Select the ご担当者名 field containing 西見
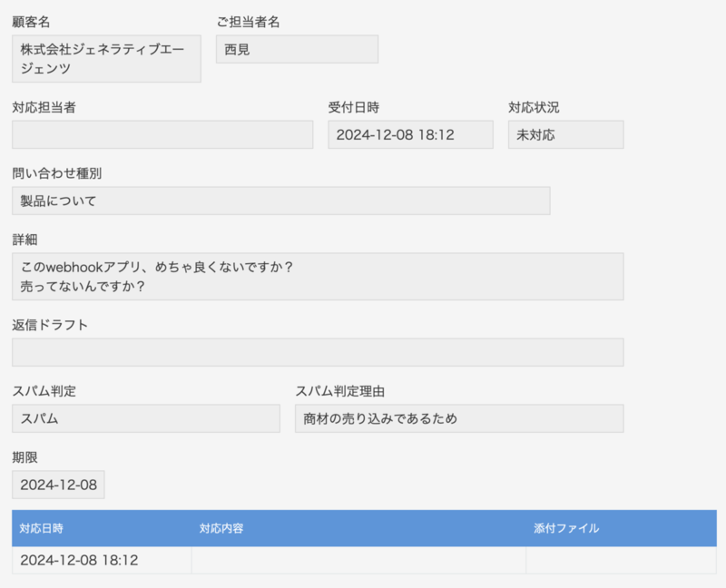 point(298,49)
